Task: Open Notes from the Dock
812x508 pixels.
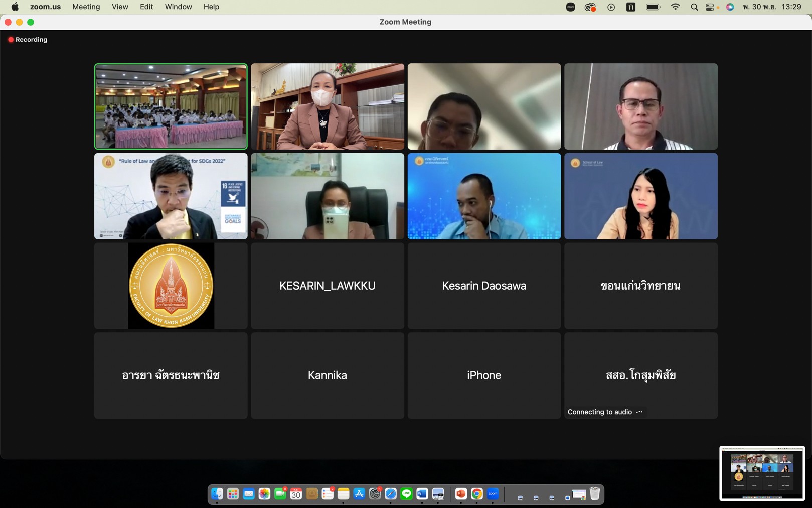Action: tap(344, 494)
